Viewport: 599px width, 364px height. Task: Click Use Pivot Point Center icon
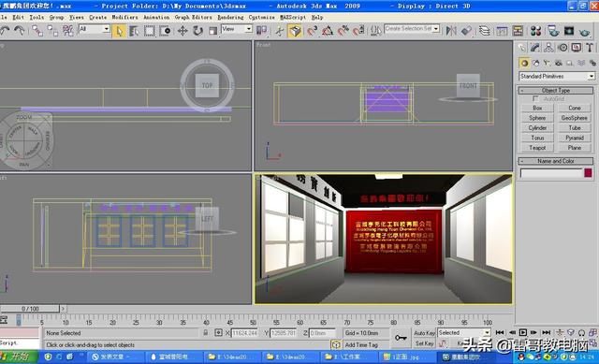[x=262, y=31]
